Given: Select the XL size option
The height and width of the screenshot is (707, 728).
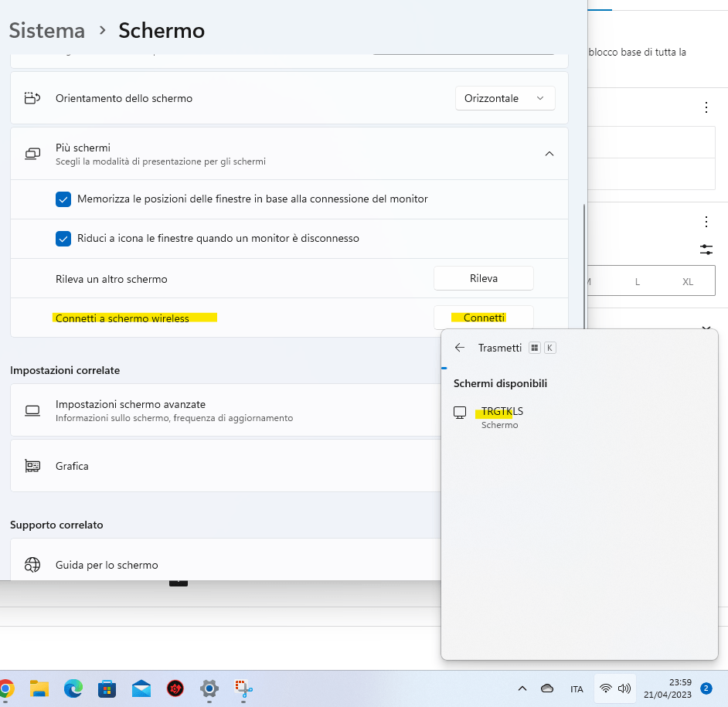Looking at the screenshot, I should tap(688, 281).
